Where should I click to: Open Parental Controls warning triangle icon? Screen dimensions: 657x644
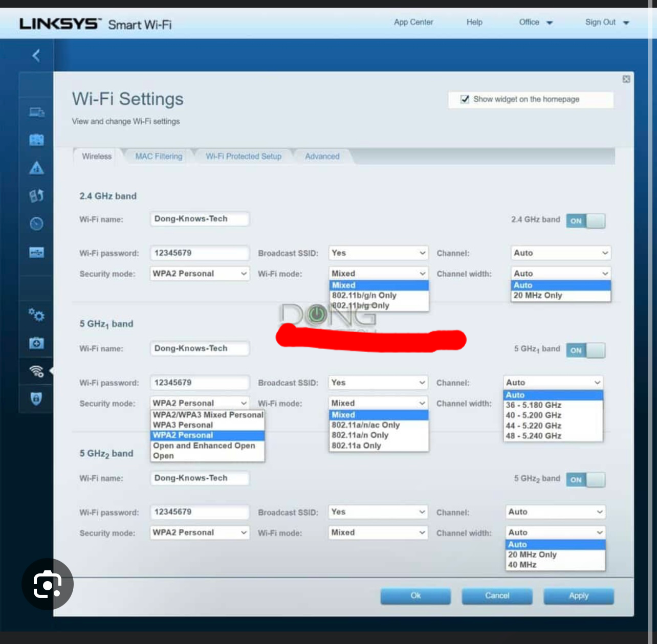pos(36,168)
